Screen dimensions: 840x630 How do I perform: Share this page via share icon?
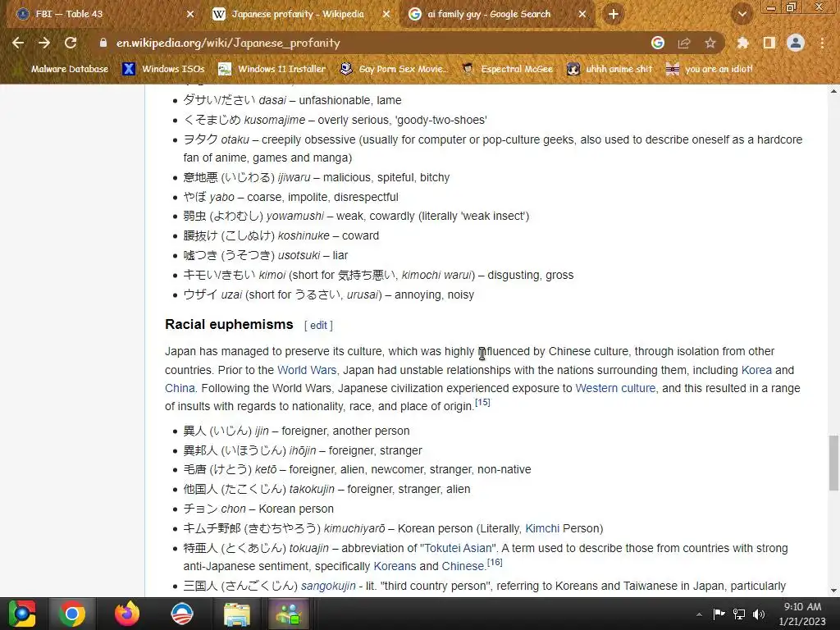[x=684, y=43]
